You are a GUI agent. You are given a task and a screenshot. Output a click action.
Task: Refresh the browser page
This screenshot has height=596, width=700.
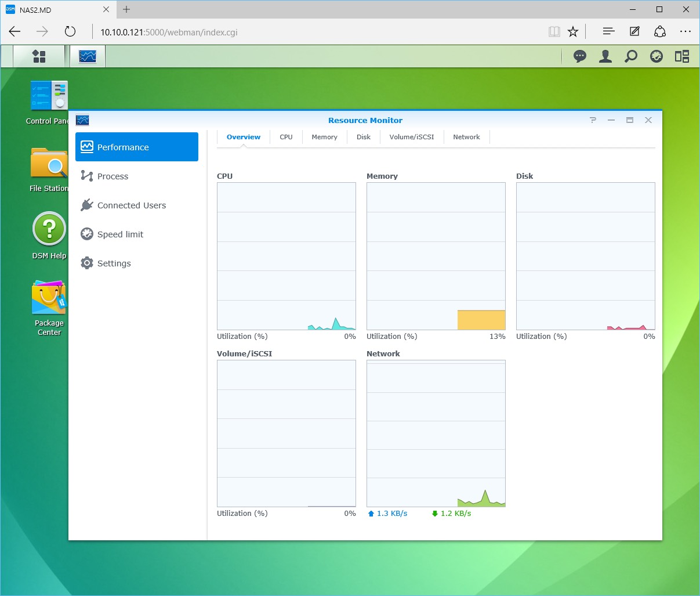70,32
